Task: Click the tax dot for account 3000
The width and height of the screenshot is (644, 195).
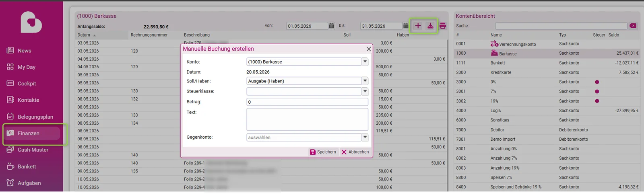Action: coord(597,82)
